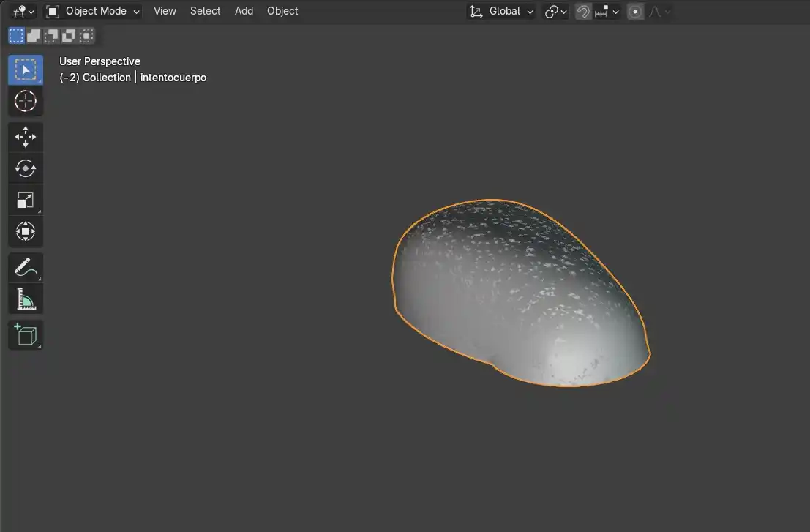Activate the 3D Cursor tool

26,101
